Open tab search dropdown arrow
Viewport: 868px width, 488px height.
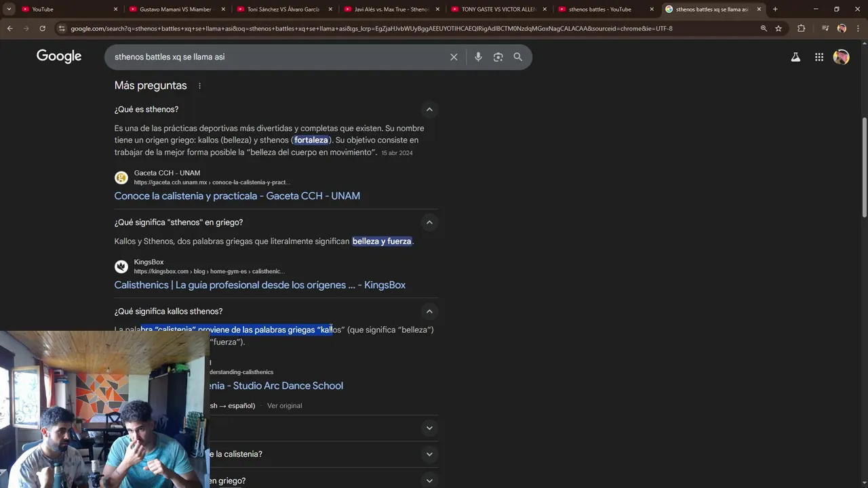pos(9,9)
